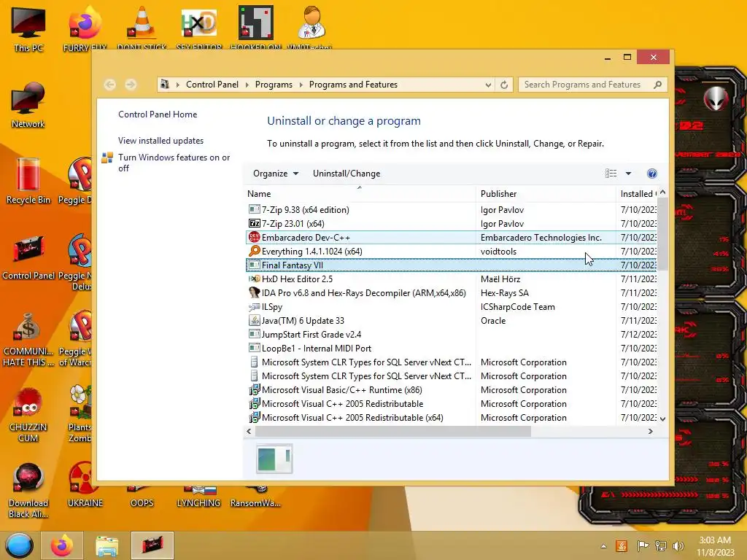Click the network tray icon
The image size is (747, 560).
tap(661, 545)
